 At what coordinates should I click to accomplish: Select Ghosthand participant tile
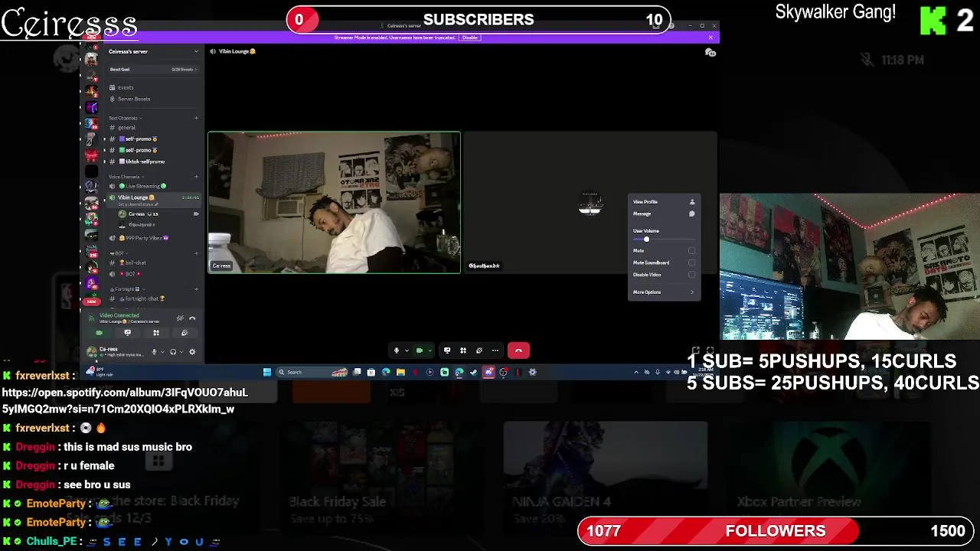pos(590,203)
